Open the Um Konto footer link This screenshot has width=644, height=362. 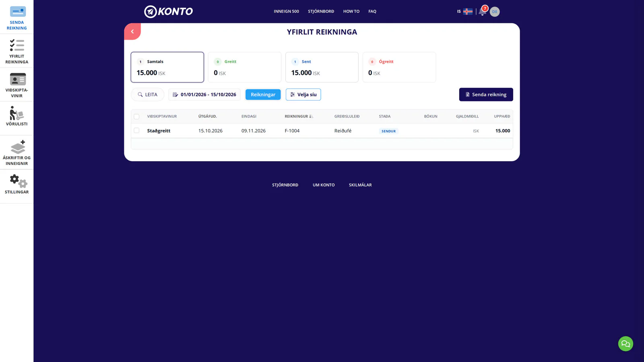click(x=324, y=185)
